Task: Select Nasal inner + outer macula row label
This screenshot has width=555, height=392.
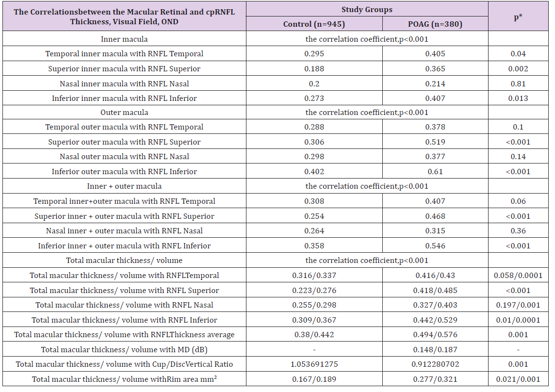Action: [124, 231]
